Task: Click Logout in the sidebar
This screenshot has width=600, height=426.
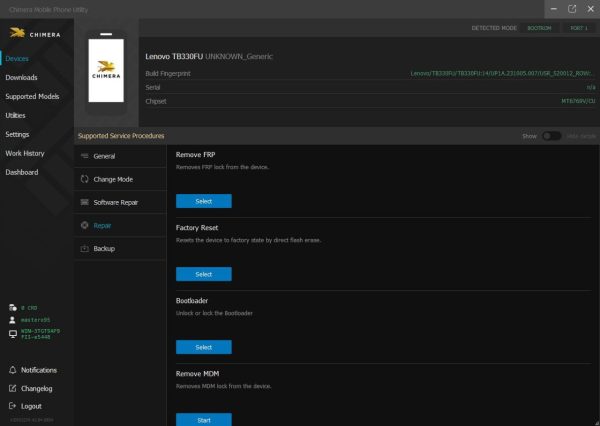Action: pyautogui.click(x=31, y=406)
